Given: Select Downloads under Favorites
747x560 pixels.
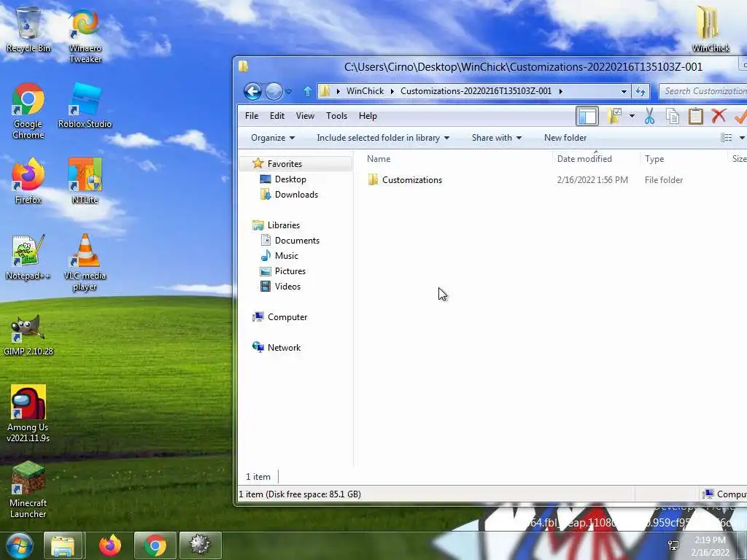Looking at the screenshot, I should [296, 194].
